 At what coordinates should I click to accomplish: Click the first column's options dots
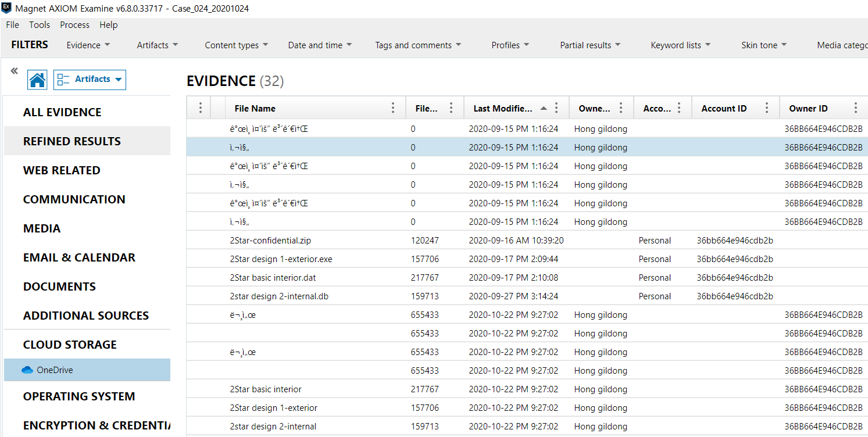point(201,108)
